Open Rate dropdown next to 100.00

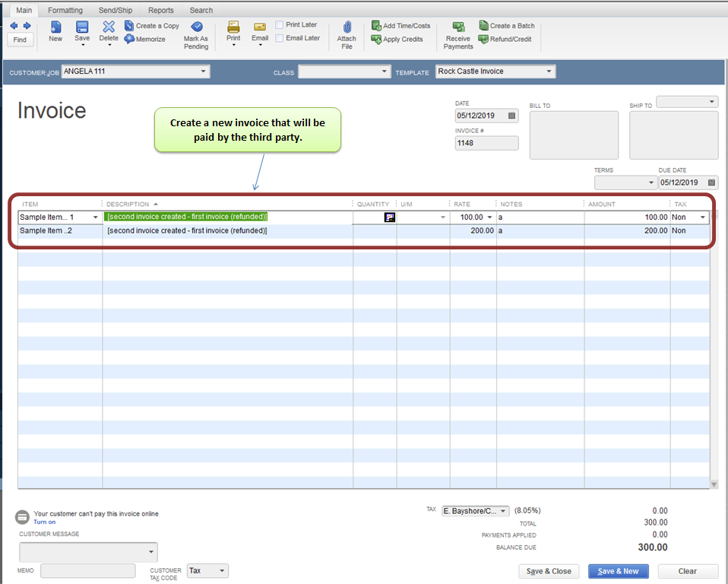(x=489, y=217)
